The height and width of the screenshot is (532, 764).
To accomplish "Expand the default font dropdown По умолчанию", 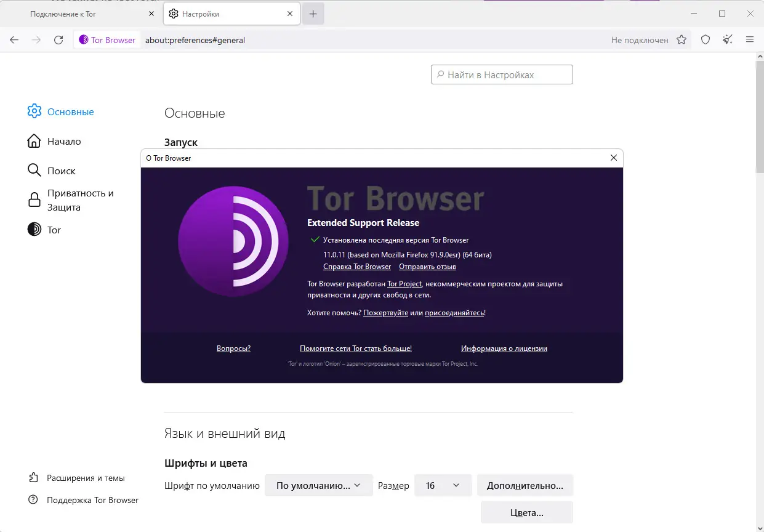I will tap(318, 485).
